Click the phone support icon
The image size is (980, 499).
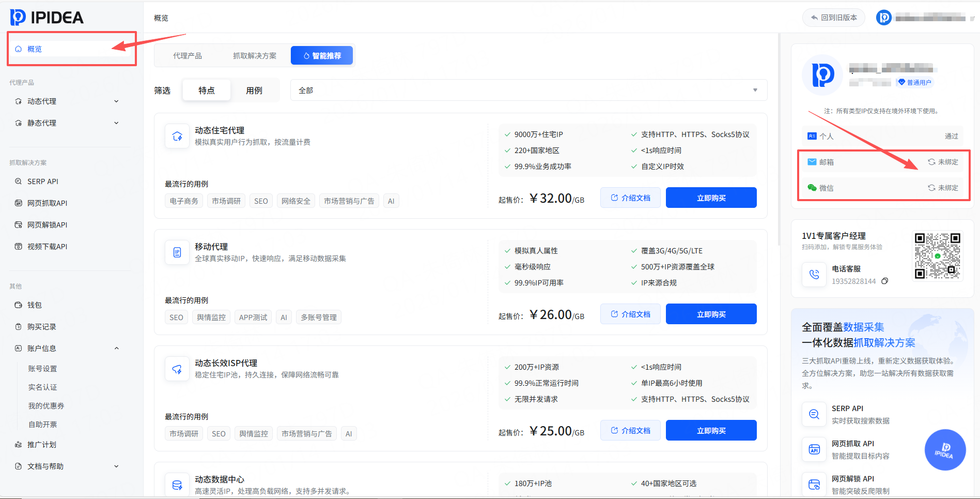pyautogui.click(x=814, y=275)
